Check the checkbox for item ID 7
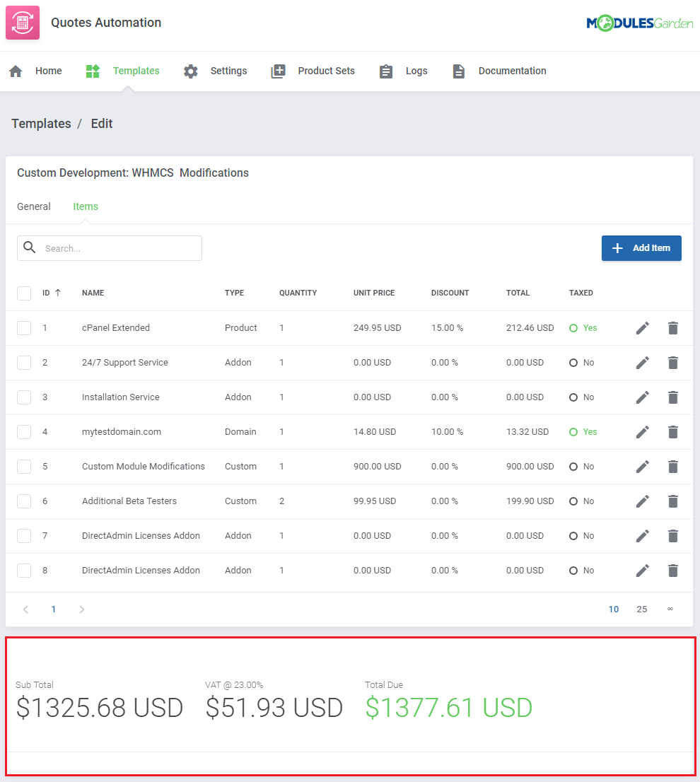The height and width of the screenshot is (782, 700). click(x=24, y=536)
